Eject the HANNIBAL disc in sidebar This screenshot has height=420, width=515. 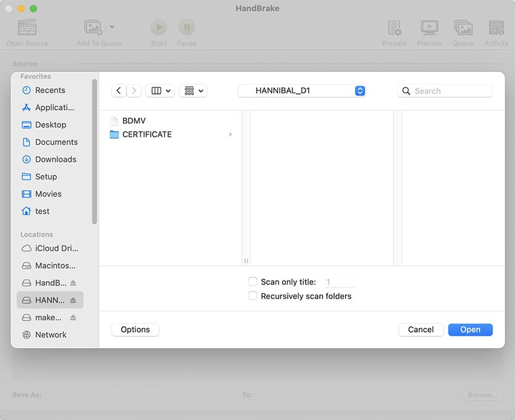pos(73,300)
